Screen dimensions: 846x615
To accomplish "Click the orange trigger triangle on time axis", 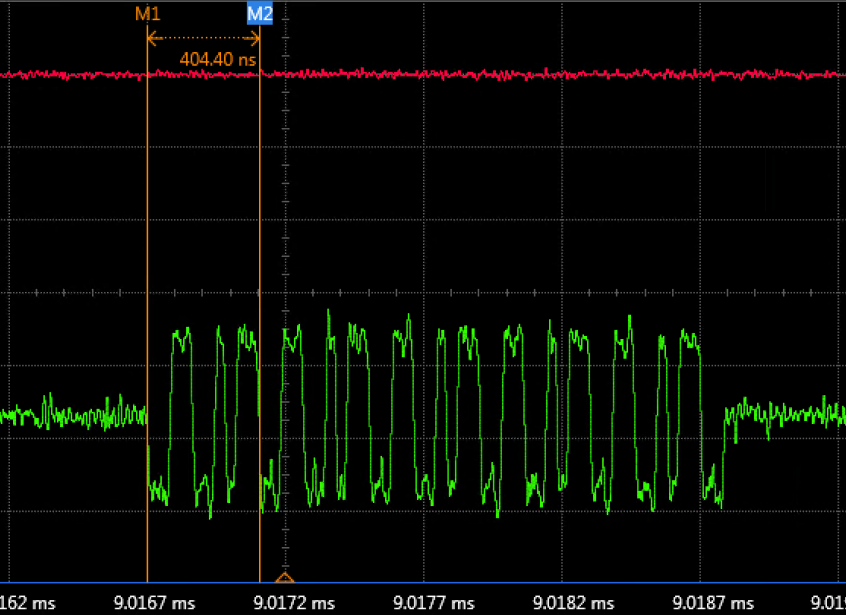I will pyautogui.click(x=285, y=577).
